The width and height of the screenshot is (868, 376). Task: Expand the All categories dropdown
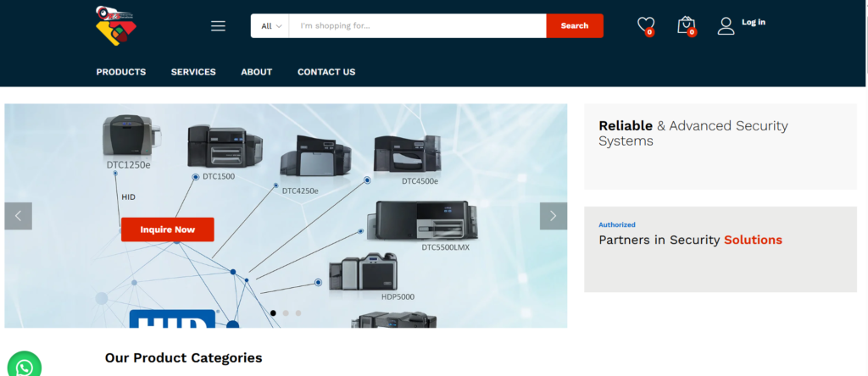tap(270, 26)
